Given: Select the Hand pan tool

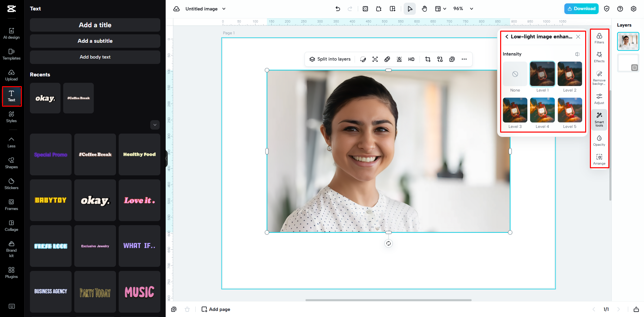Looking at the screenshot, I should coord(424,9).
